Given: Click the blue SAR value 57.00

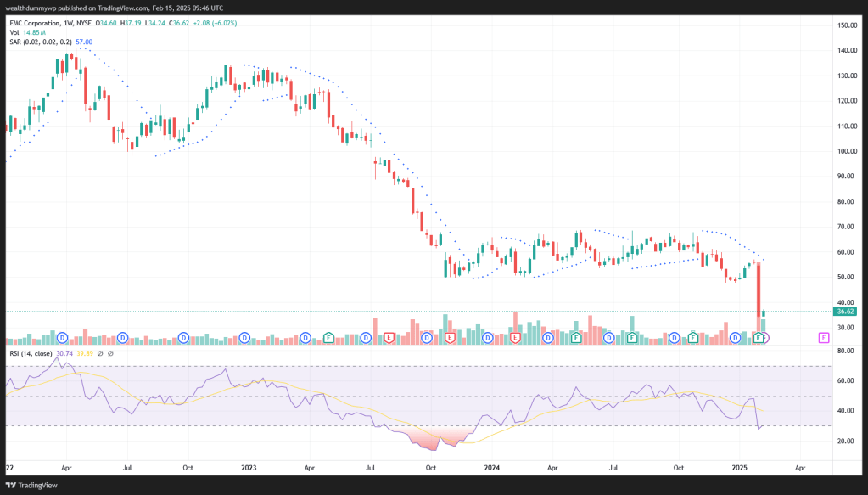Looking at the screenshot, I should point(84,41).
